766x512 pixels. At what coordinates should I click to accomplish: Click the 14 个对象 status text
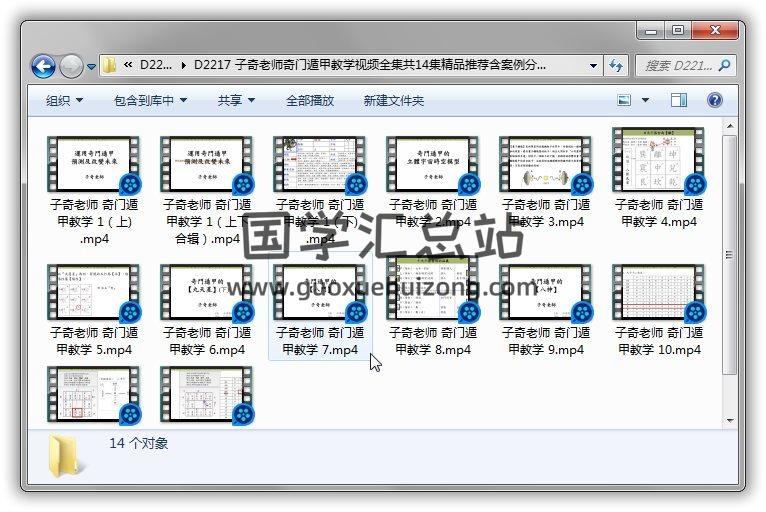(139, 444)
